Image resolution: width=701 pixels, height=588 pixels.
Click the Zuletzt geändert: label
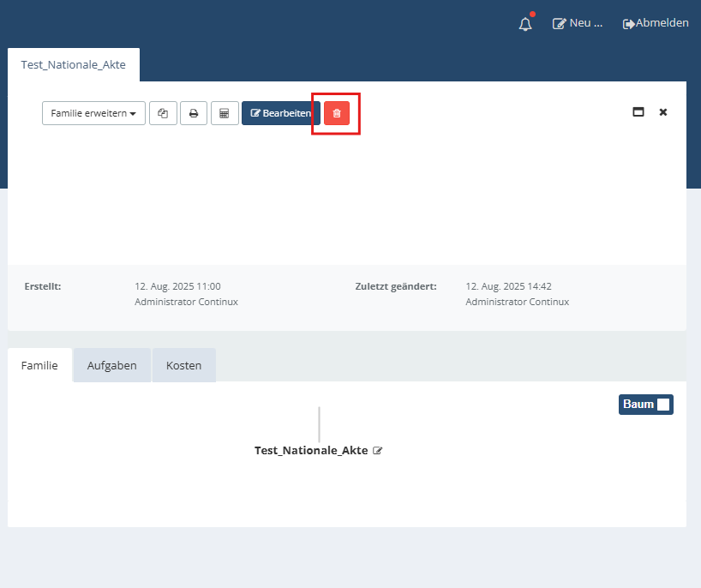[x=396, y=286]
